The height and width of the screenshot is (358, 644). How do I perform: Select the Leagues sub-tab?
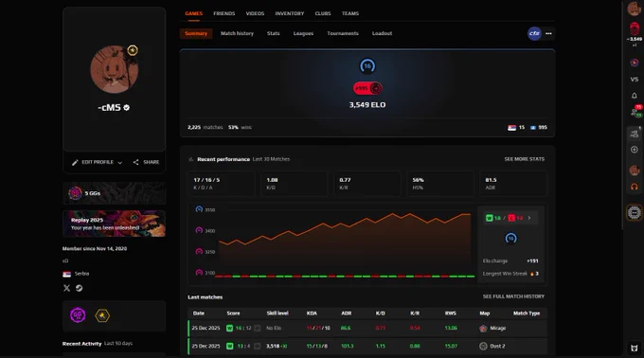click(x=303, y=34)
